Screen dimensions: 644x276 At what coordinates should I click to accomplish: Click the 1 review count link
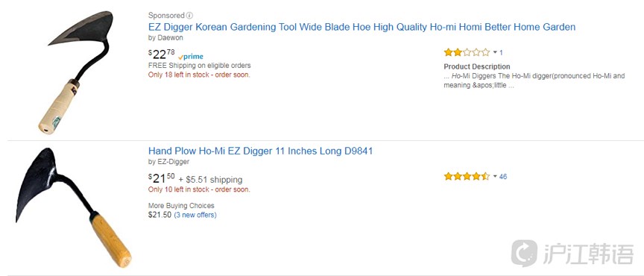click(501, 52)
